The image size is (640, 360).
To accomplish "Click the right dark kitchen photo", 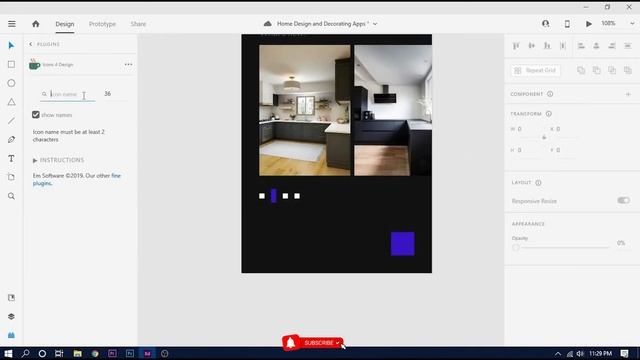I will (393, 110).
